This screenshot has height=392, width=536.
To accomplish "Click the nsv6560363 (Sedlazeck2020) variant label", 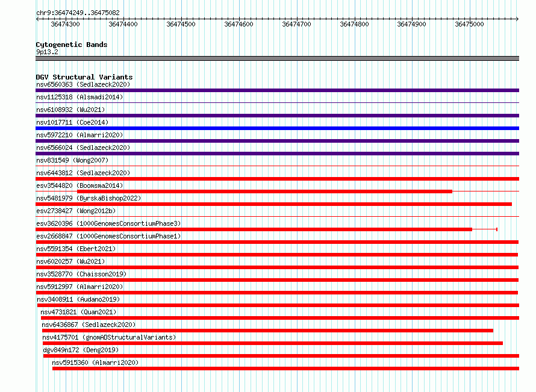I will coord(83,84).
